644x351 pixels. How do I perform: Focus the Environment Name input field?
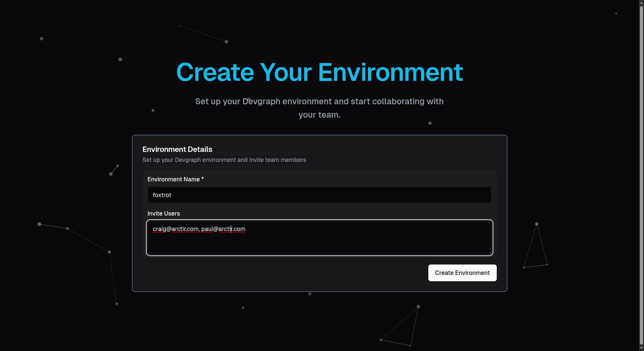tap(319, 195)
